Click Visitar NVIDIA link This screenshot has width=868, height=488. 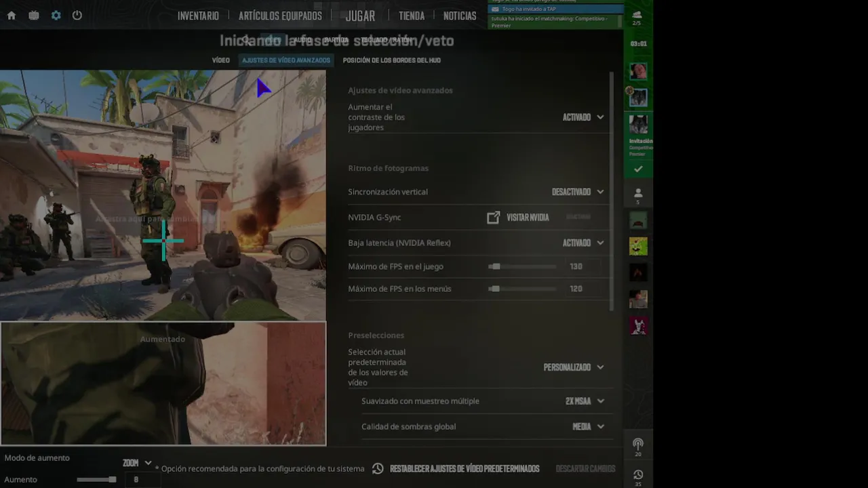coord(528,218)
